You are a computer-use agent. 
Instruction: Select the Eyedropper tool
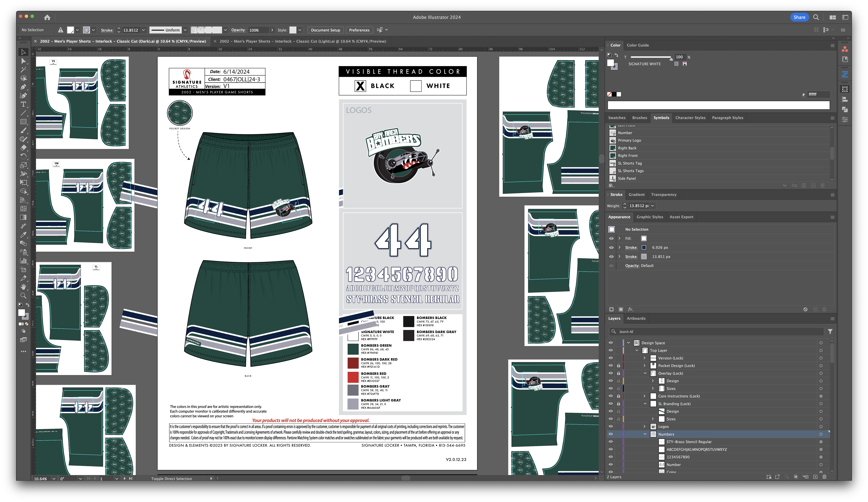click(x=23, y=235)
